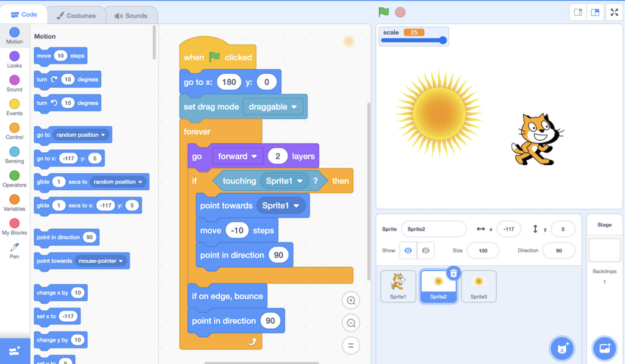
Task: Open the draggable drag mode dropdown
Action: 273,107
